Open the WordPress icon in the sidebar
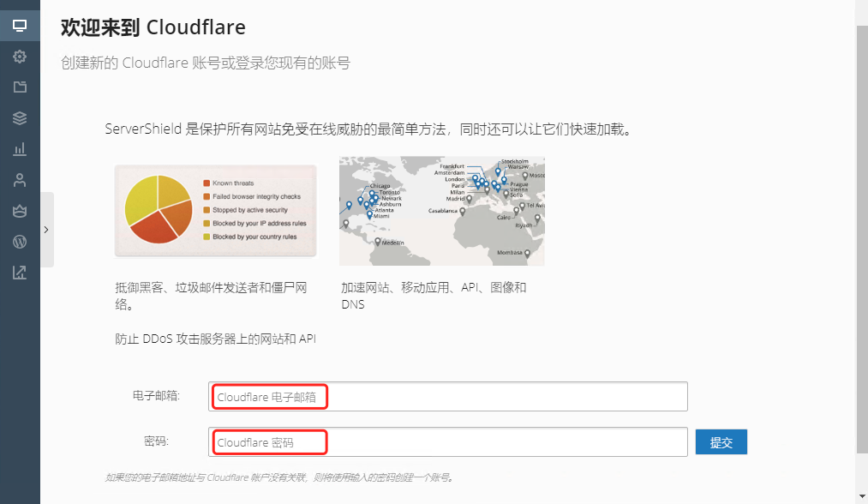868x504 pixels. click(x=20, y=242)
